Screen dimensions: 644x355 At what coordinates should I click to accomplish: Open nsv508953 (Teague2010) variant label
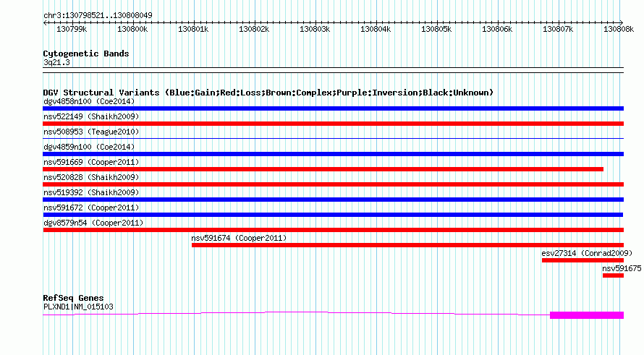[x=91, y=132]
